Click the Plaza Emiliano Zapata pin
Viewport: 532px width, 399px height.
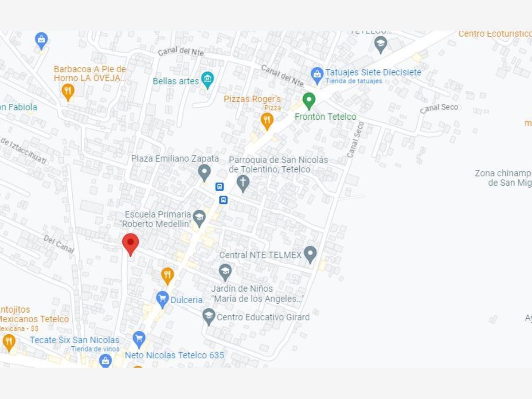pyautogui.click(x=204, y=173)
